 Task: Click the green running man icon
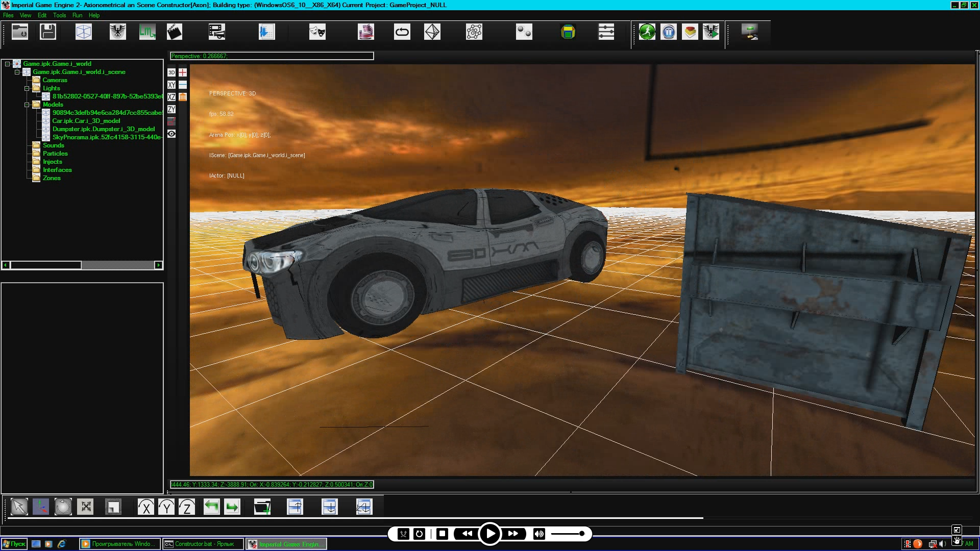[x=647, y=32]
